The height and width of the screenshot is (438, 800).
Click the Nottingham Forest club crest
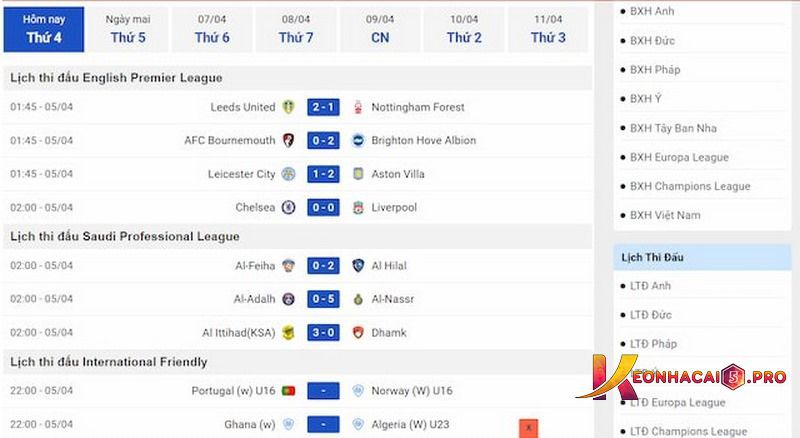pos(358,107)
